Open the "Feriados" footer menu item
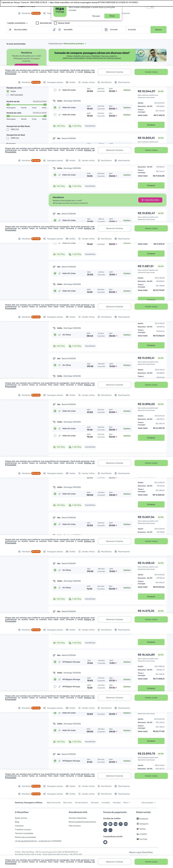173x868 pixels. tap(117, 802)
